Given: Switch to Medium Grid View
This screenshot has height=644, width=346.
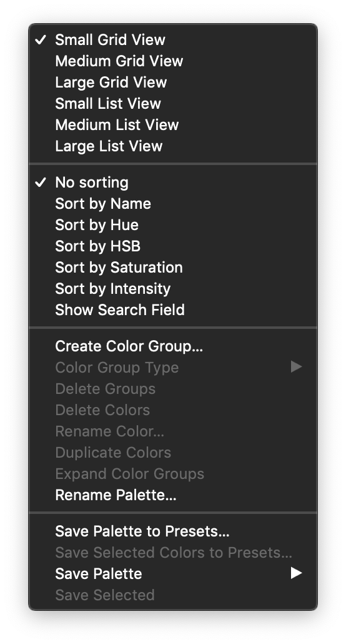Looking at the screenshot, I should coord(173,61).
